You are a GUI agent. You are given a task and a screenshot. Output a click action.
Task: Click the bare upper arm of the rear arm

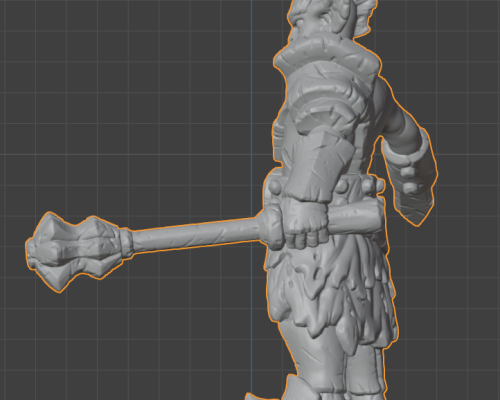click(400, 118)
